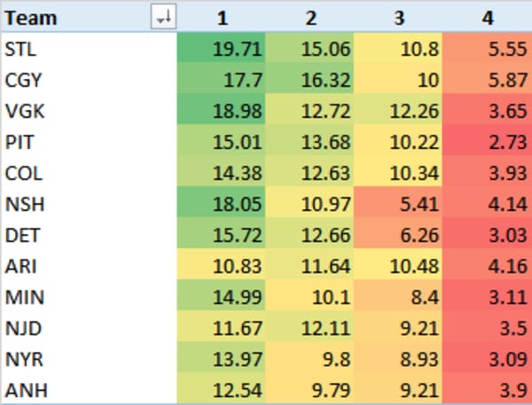Click the cell showing 2.73
532x405 pixels.
click(487, 140)
